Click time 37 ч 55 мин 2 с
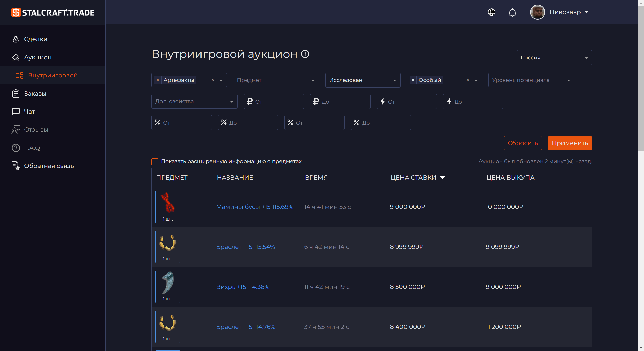 [x=327, y=327]
